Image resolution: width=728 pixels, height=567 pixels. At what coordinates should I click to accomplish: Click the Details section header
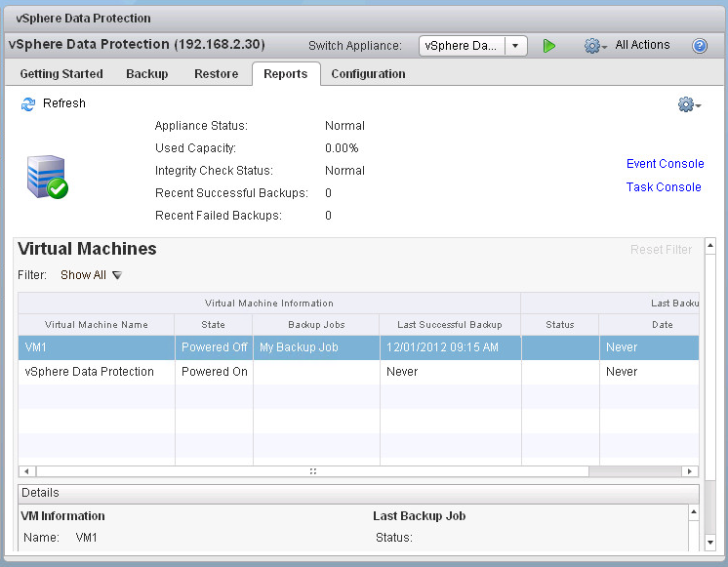pyautogui.click(x=358, y=493)
